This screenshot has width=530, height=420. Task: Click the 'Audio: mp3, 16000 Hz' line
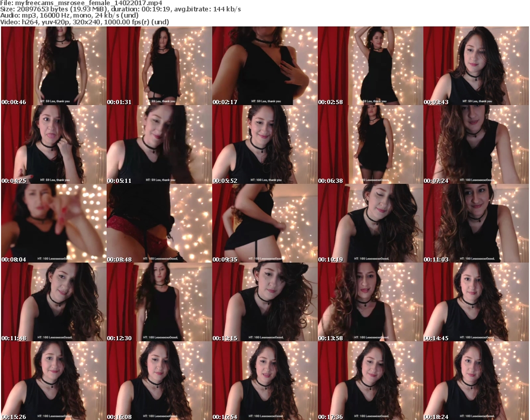pyautogui.click(x=69, y=16)
